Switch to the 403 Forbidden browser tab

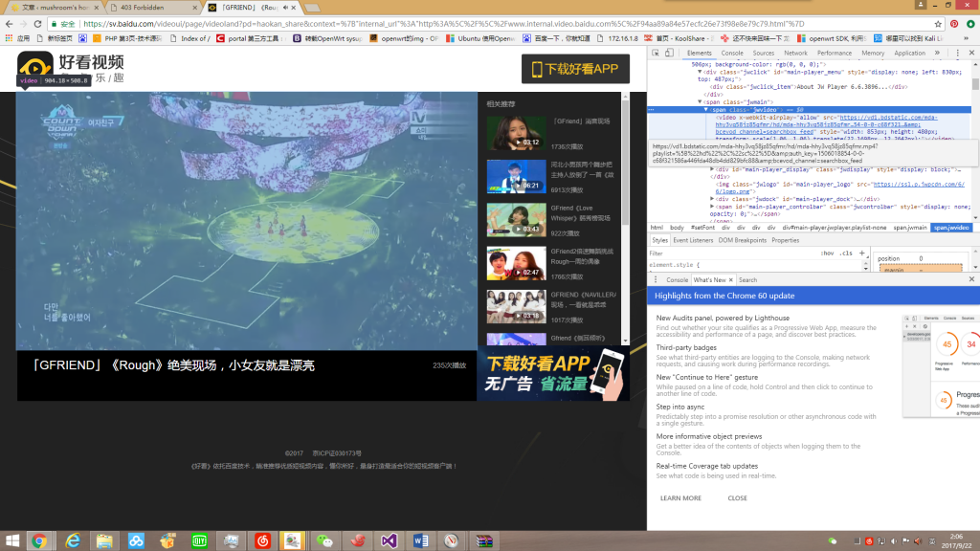pyautogui.click(x=152, y=8)
